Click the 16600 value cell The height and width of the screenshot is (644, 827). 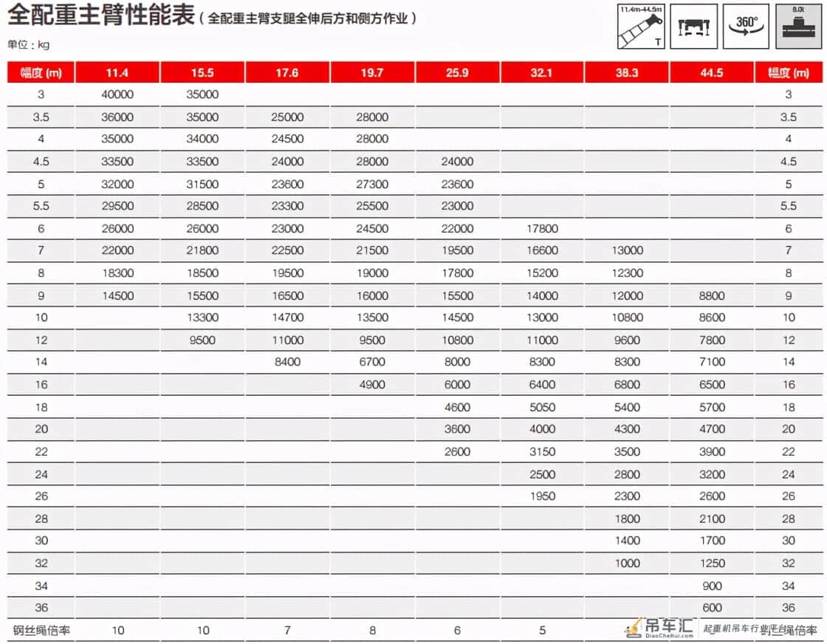pyautogui.click(x=542, y=250)
